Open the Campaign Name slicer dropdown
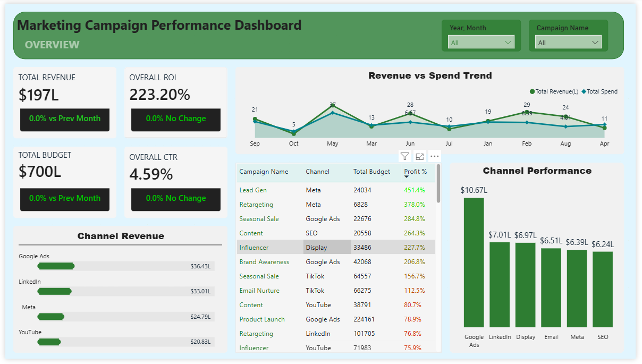Screen dimensions: 642x364 [x=595, y=43]
